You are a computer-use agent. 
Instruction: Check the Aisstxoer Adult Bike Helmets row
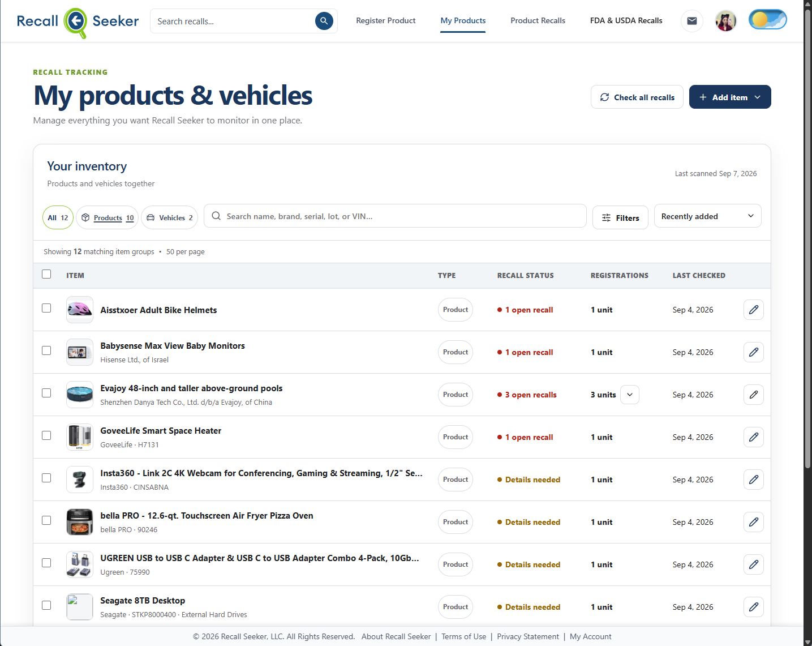46,308
